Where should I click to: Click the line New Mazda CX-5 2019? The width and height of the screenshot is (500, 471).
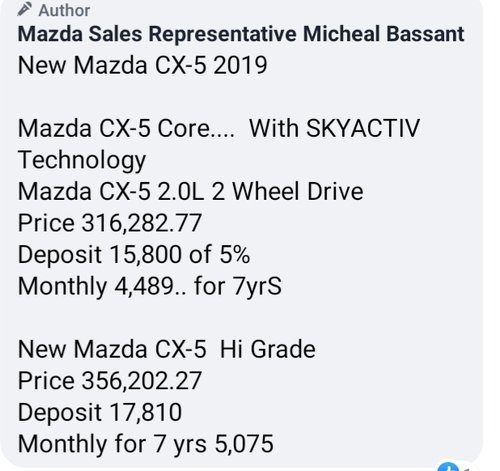[x=142, y=65]
